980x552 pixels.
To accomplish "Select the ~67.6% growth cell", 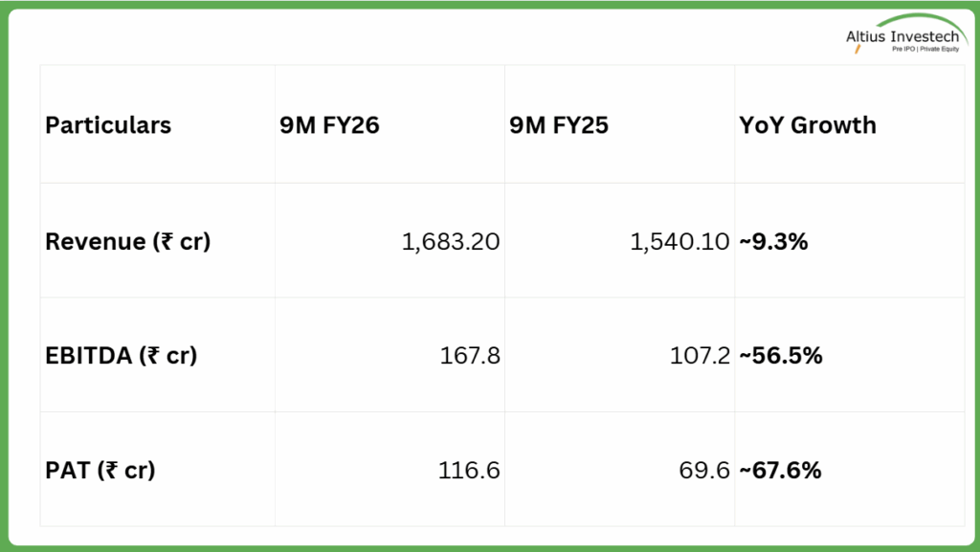I will 780,472.
